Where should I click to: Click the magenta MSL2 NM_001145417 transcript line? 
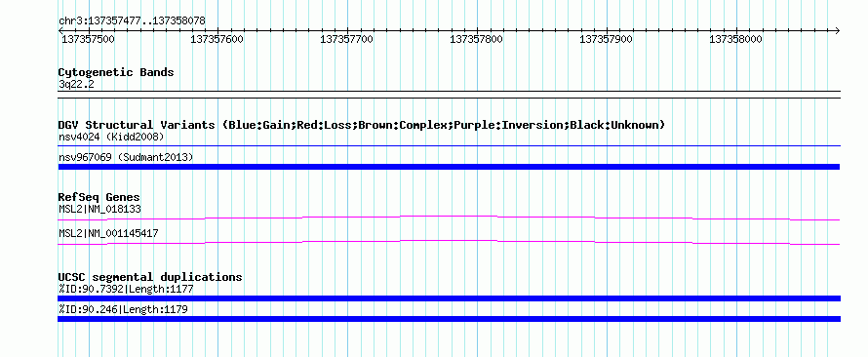[449, 242]
